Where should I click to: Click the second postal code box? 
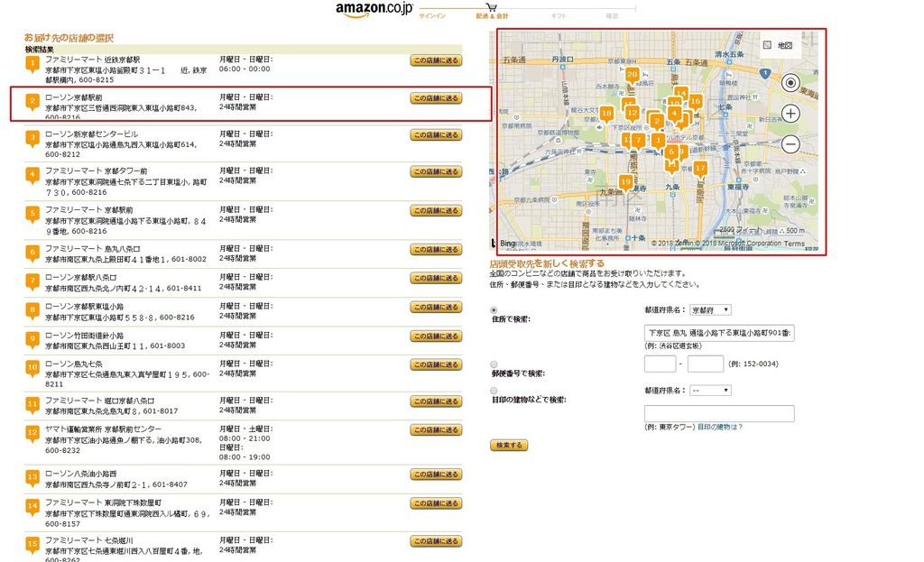click(706, 364)
